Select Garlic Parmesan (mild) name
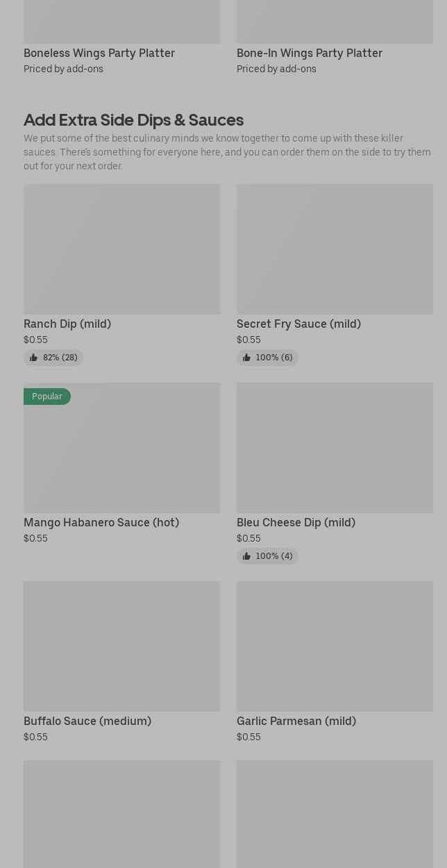This screenshot has height=868, width=447. 296,721
